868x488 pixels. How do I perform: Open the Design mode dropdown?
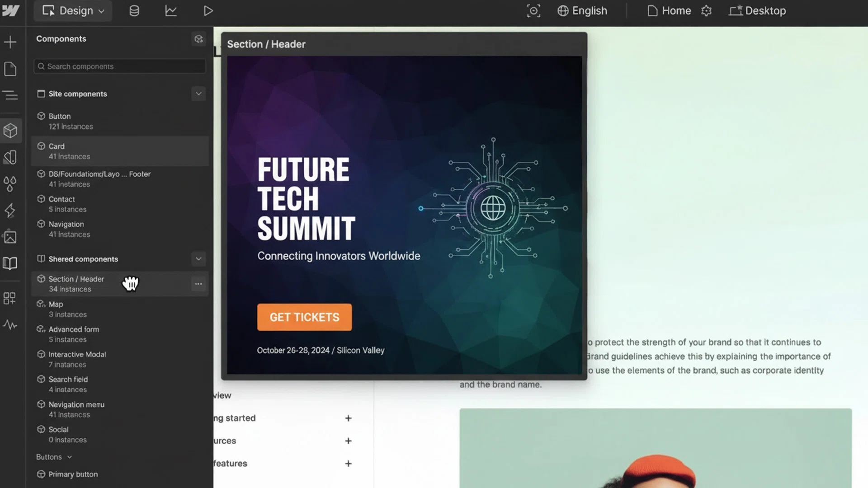pos(73,11)
